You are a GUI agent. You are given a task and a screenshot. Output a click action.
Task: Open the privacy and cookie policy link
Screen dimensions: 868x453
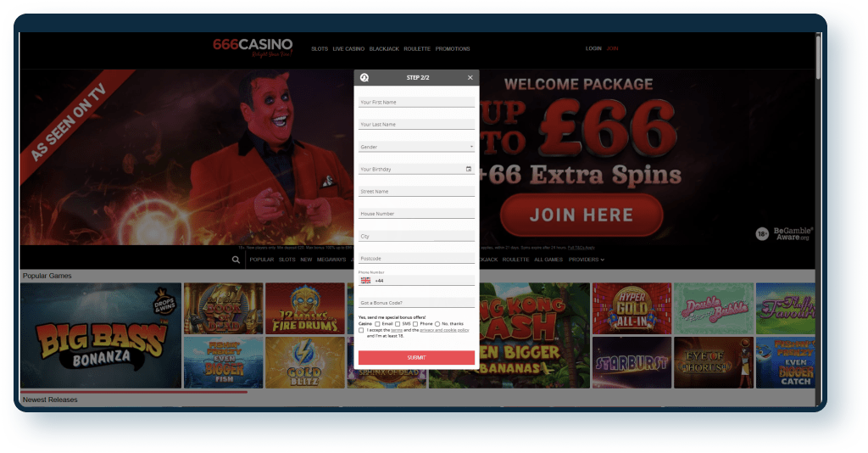coord(444,330)
